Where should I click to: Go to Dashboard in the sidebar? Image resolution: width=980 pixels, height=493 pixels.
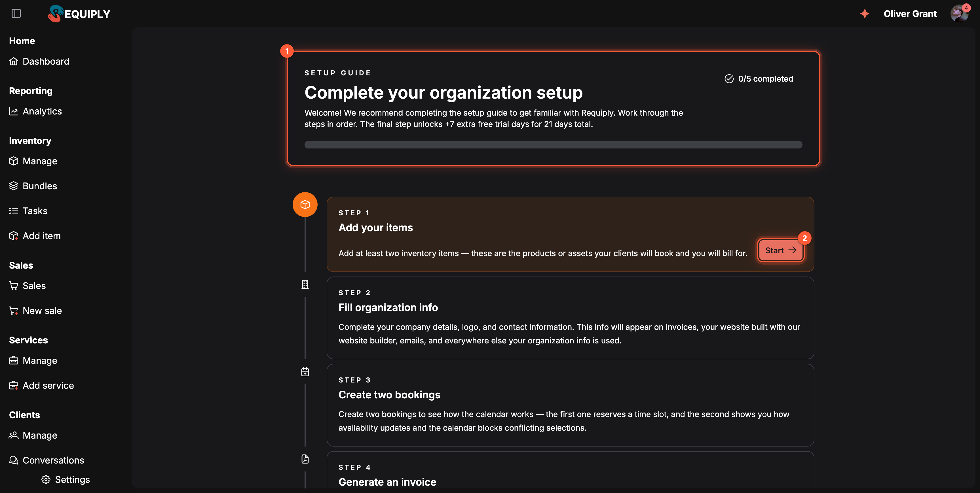click(39, 61)
